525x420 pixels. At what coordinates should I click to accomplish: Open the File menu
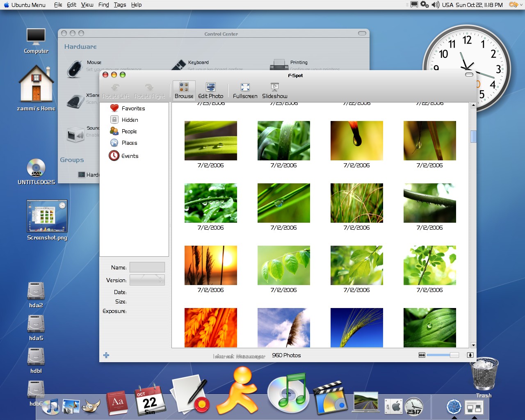click(58, 5)
